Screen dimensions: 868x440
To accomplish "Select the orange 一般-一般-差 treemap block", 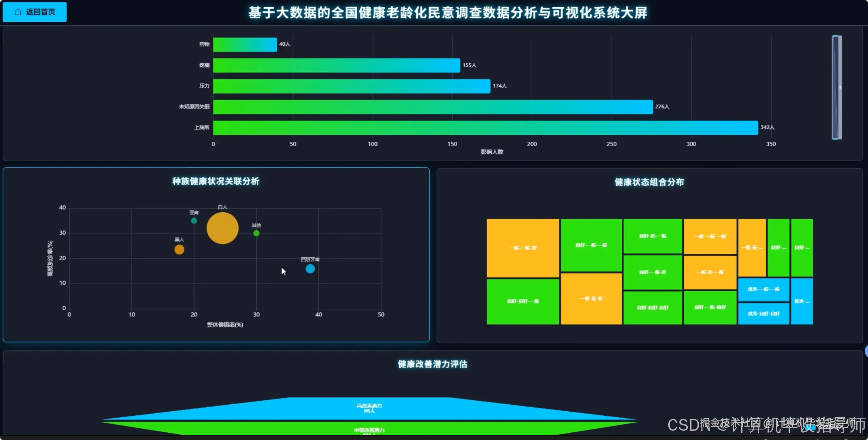I will tap(523, 249).
